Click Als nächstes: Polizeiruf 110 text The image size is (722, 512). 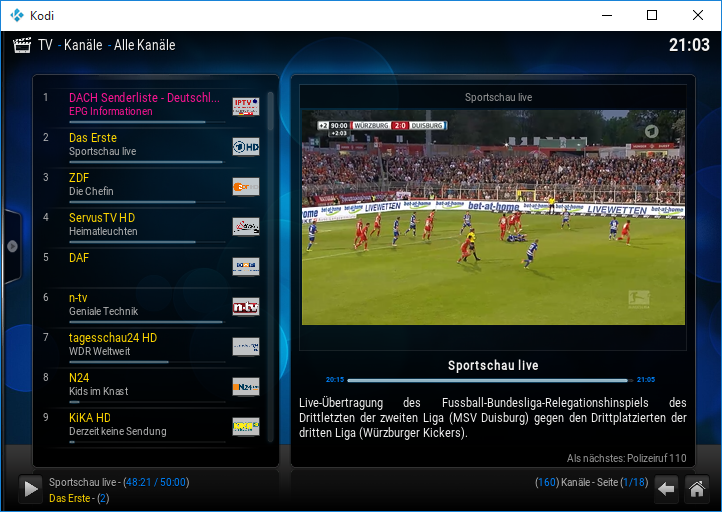click(626, 458)
